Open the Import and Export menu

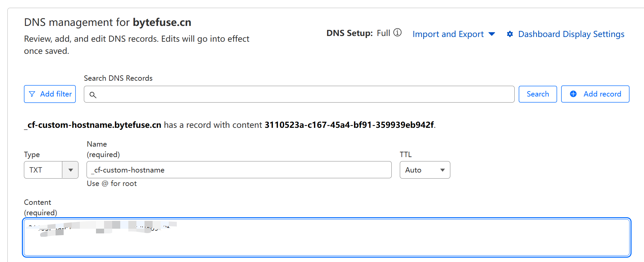tap(448, 34)
